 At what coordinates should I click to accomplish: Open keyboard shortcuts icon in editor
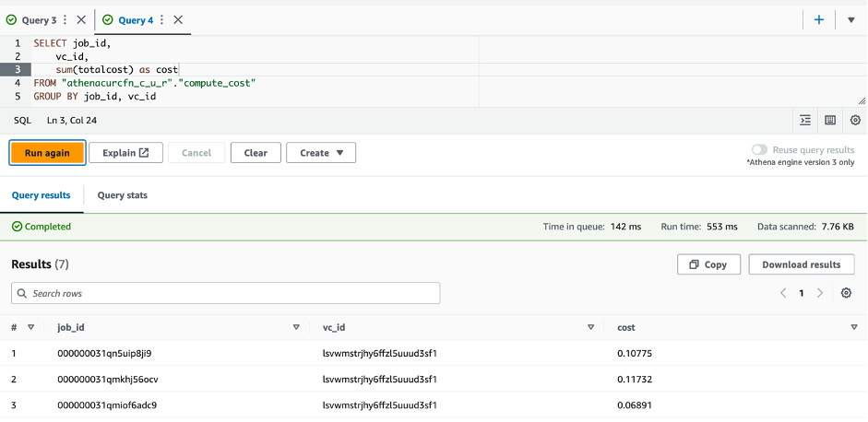tap(830, 120)
